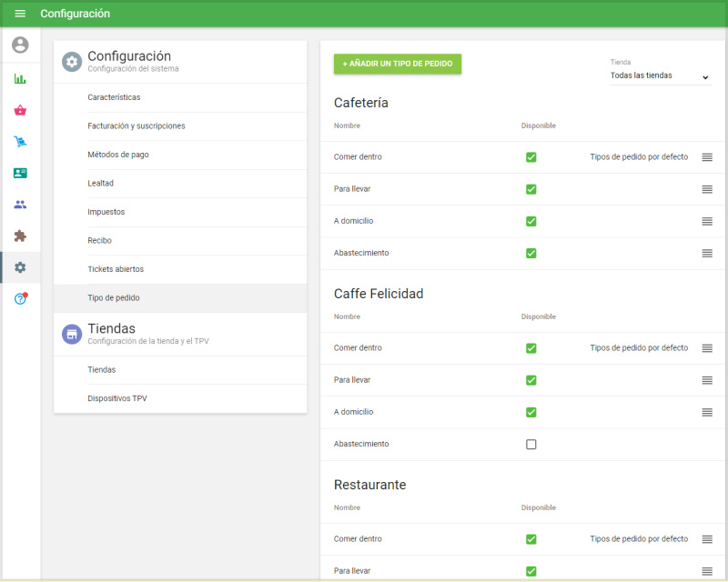Open Facturación y suscripciones section
The width and height of the screenshot is (728, 582).
point(136,125)
